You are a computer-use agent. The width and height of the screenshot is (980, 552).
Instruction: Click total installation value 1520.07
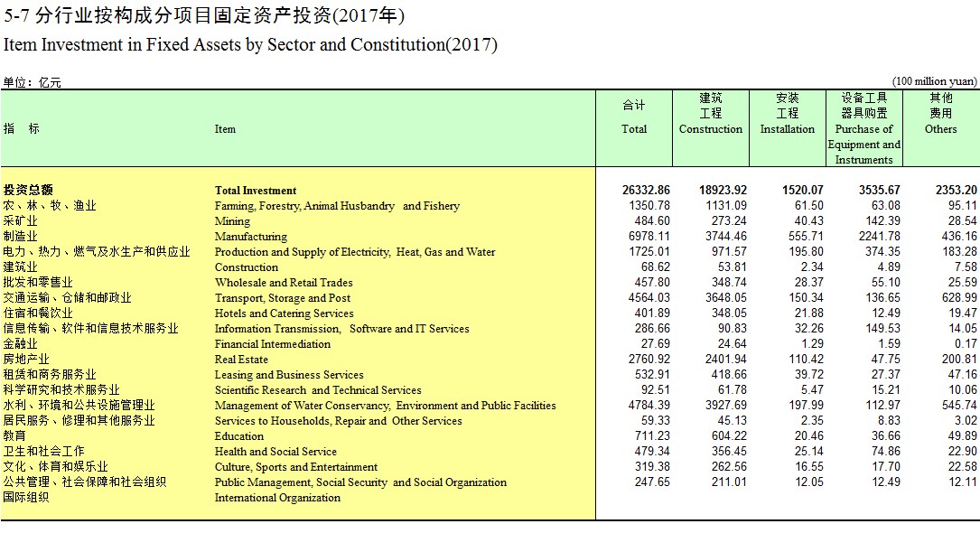point(802,190)
